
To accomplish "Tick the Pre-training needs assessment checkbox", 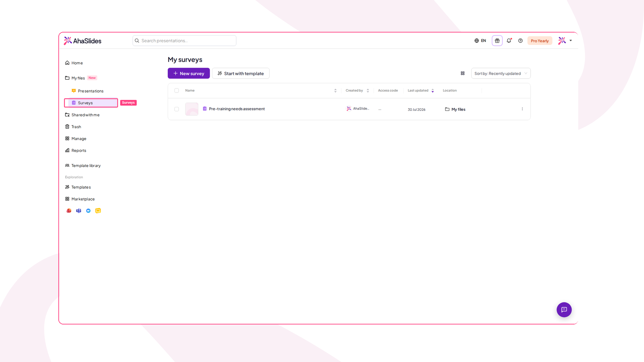I will (x=177, y=109).
